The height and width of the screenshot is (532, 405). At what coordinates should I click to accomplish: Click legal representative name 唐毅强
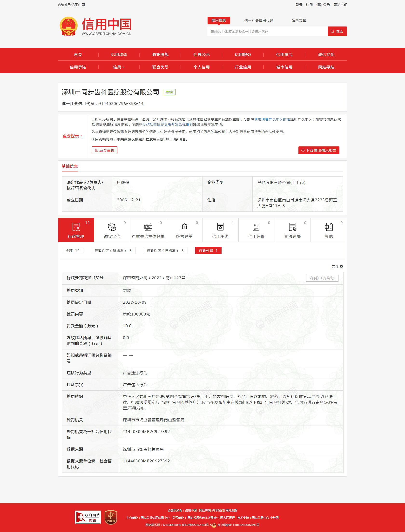tap(123, 183)
